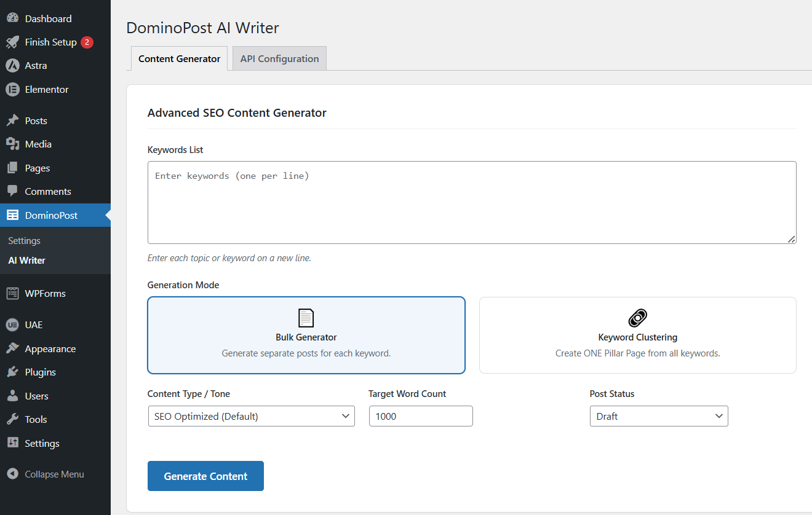
Task: Expand the Post Status dropdown
Action: point(658,416)
